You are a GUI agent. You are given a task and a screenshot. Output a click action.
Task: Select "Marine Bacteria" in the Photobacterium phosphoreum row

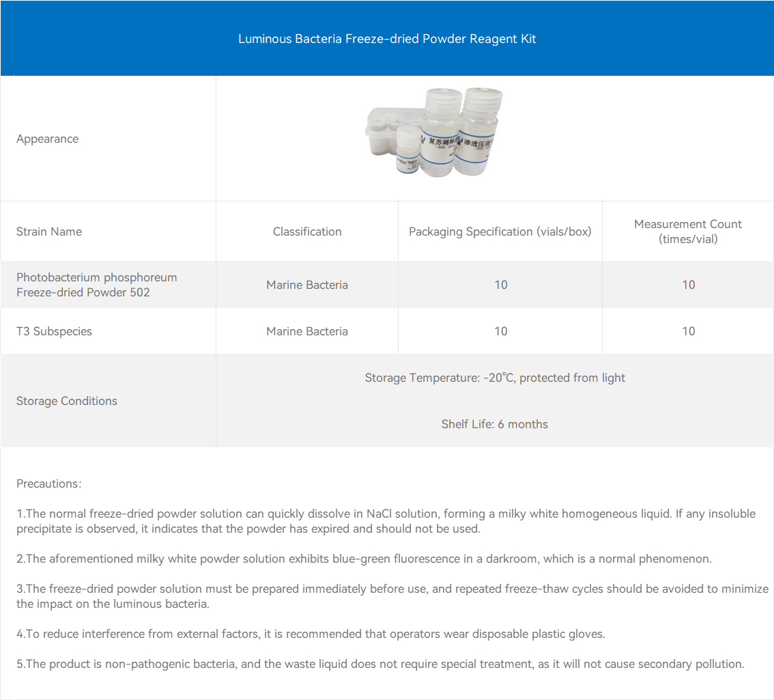pyautogui.click(x=307, y=285)
